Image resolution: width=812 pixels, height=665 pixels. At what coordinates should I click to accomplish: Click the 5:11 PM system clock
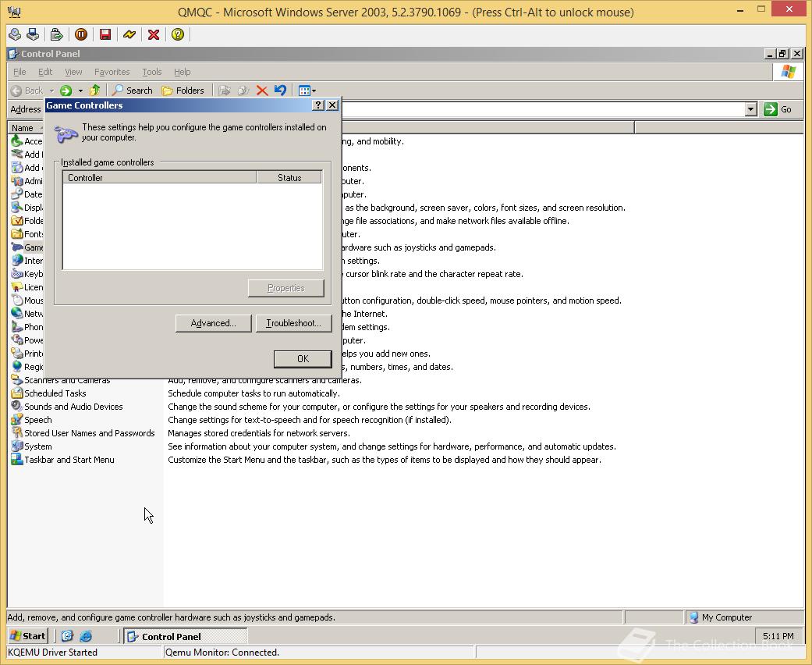pyautogui.click(x=778, y=636)
